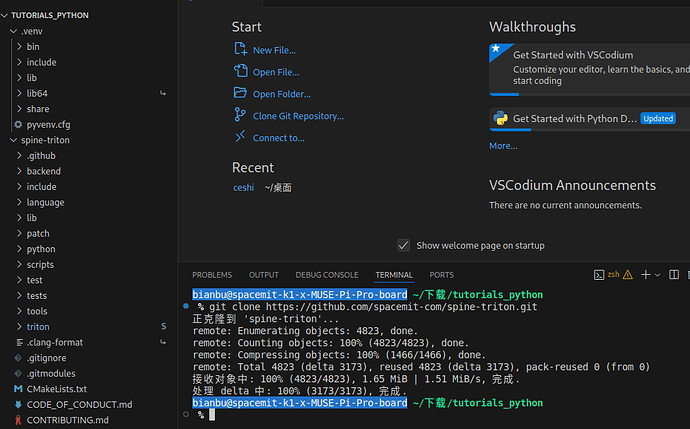This screenshot has width=690, height=429.
Task: Switch to the PROBLEMS tab
Action: 212,275
